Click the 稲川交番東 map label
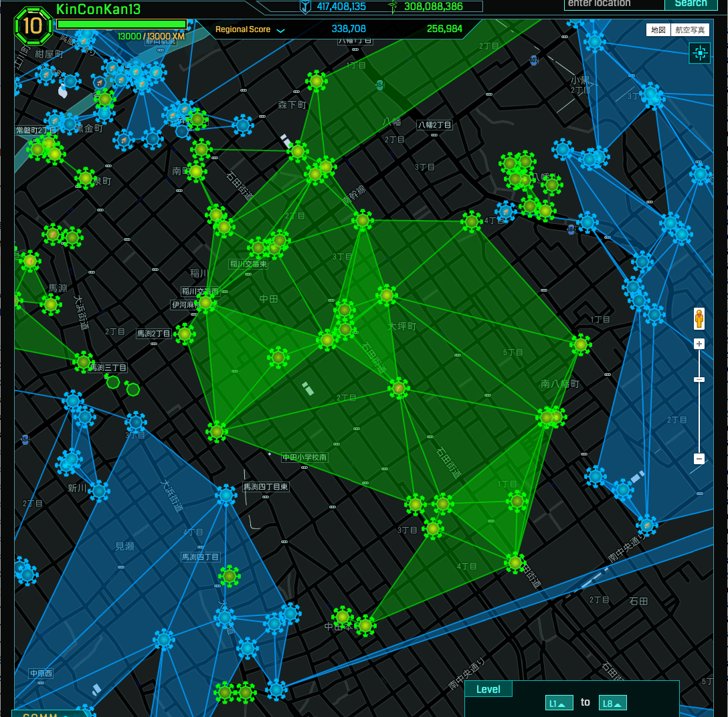Screen dimensions: 728x717 tap(248, 264)
